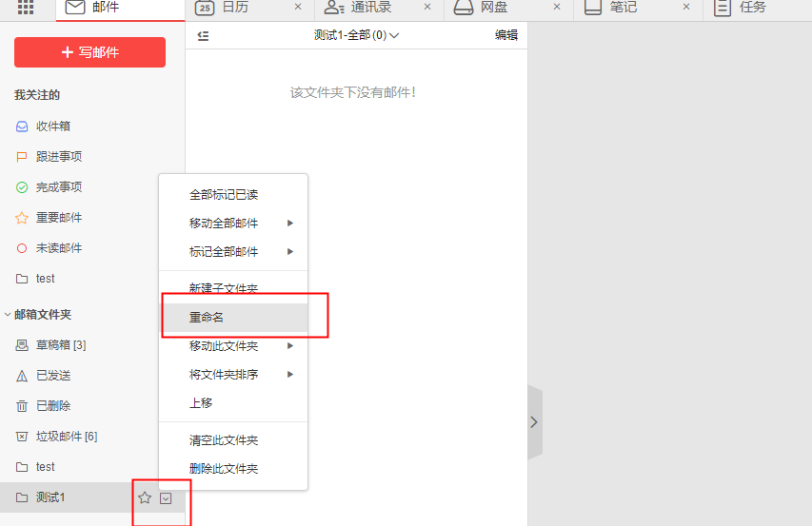Open the 收件箱 inbox folder
Viewport: 812px width, 526px height.
(x=52, y=127)
